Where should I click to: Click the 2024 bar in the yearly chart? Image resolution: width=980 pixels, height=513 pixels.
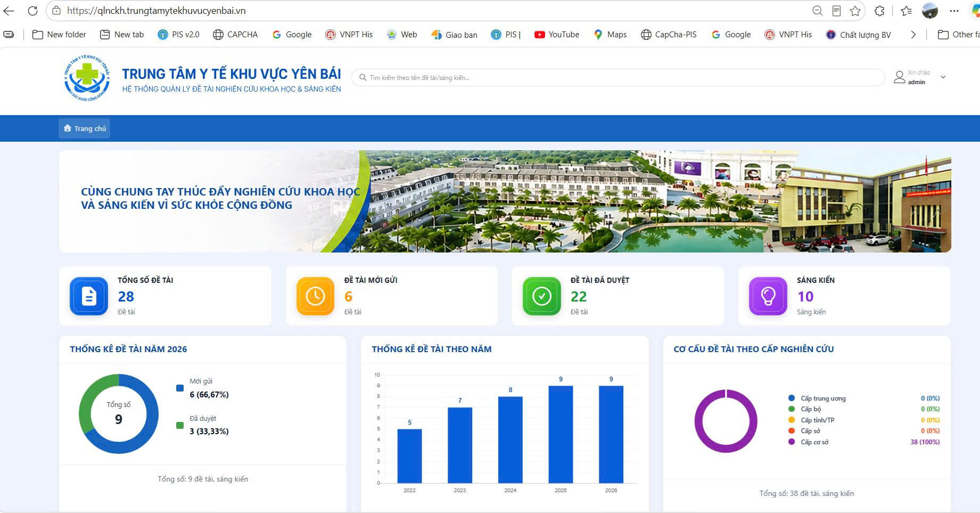coord(510,440)
